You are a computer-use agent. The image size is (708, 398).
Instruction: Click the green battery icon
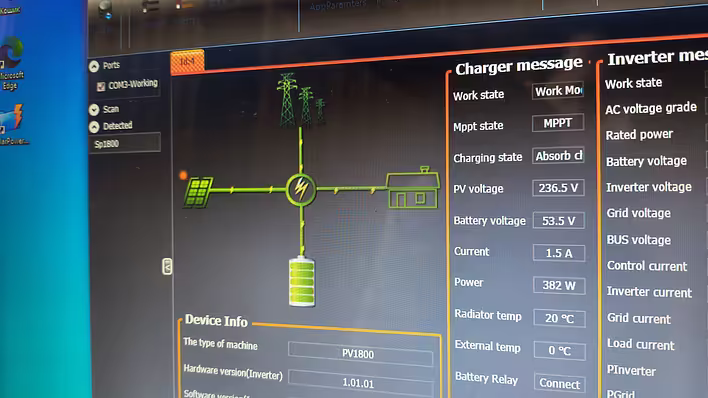pos(302,282)
